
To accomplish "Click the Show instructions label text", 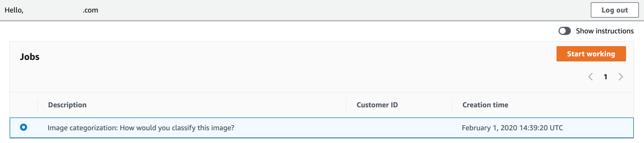I will point(605,31).
